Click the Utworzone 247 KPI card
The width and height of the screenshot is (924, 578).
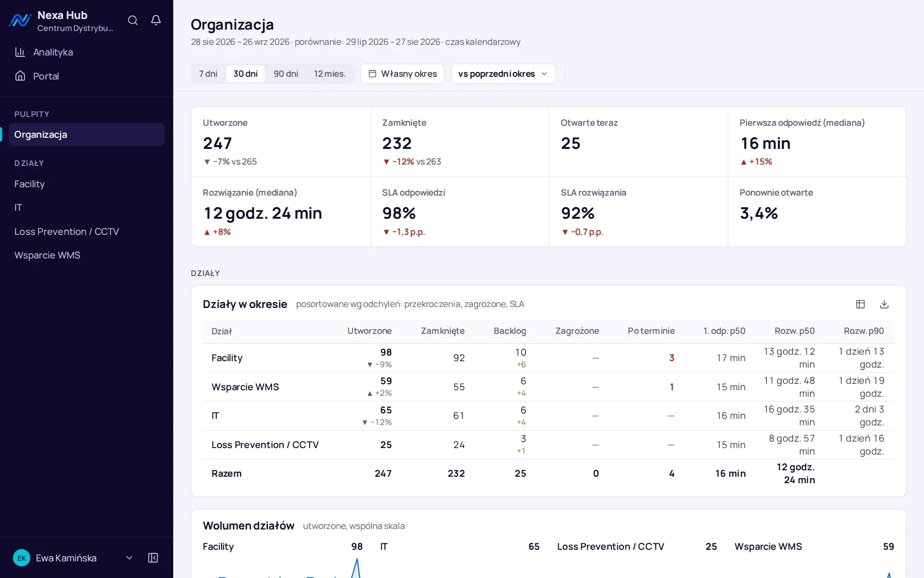pyautogui.click(x=281, y=142)
